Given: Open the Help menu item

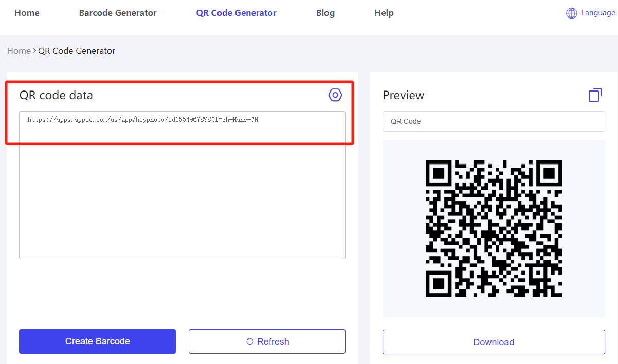Looking at the screenshot, I should 384,13.
